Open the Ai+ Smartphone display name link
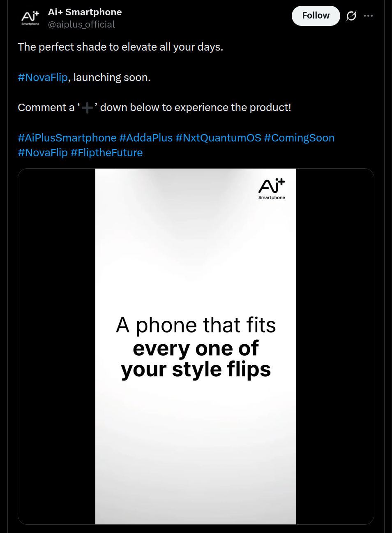Screen dimensions: 392x533 85,12
